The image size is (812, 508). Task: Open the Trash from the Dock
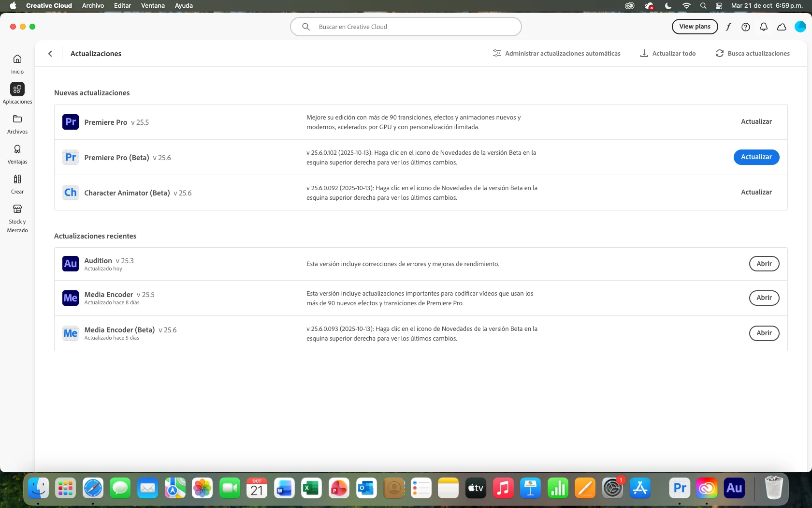(x=774, y=488)
